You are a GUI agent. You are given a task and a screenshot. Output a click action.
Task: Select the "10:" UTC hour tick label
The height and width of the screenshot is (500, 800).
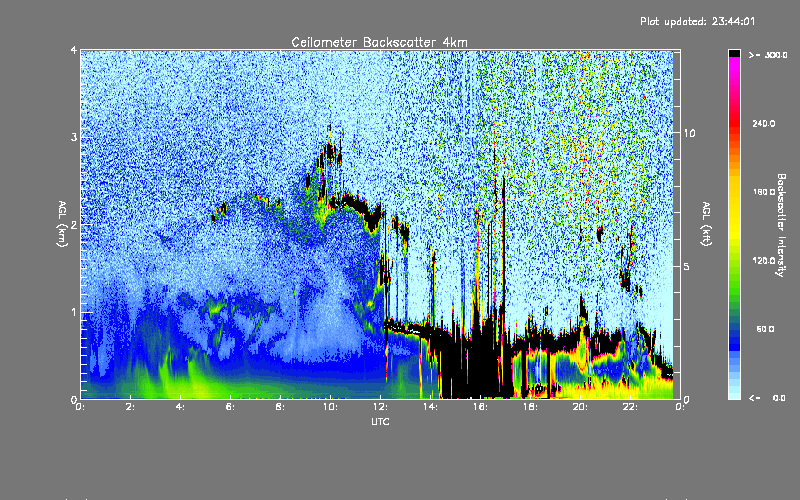point(330,407)
